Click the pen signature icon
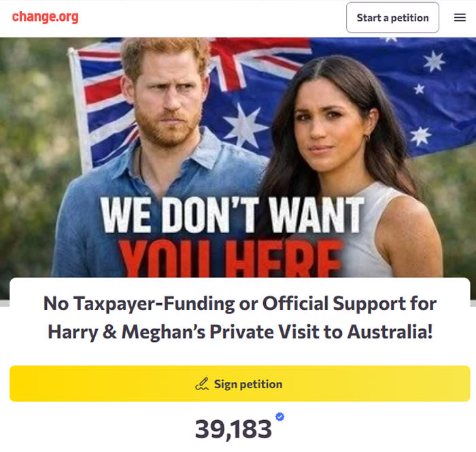Image resolution: width=476 pixels, height=452 pixels. tap(202, 384)
